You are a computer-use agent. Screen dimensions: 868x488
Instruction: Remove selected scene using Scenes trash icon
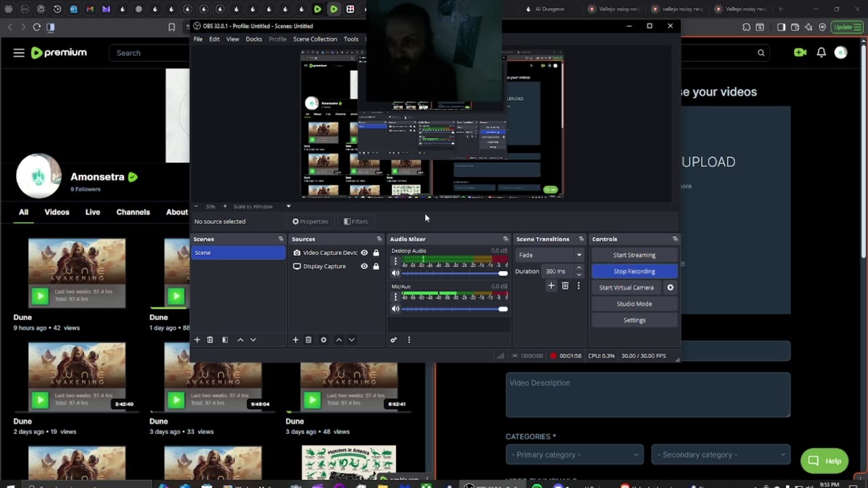coord(210,340)
